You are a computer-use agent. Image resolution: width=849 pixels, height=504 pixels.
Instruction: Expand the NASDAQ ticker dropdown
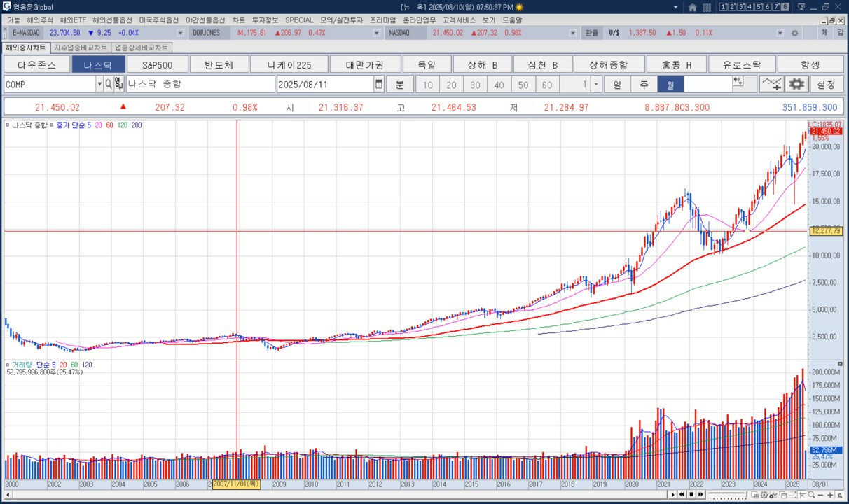573,33
